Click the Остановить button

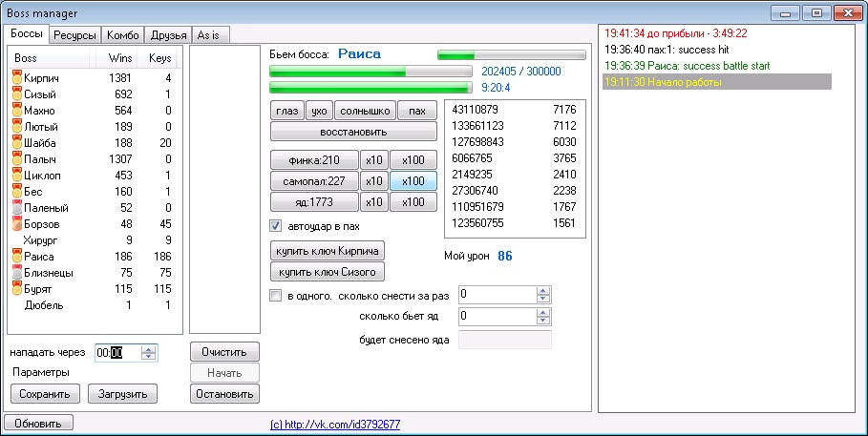tap(224, 394)
